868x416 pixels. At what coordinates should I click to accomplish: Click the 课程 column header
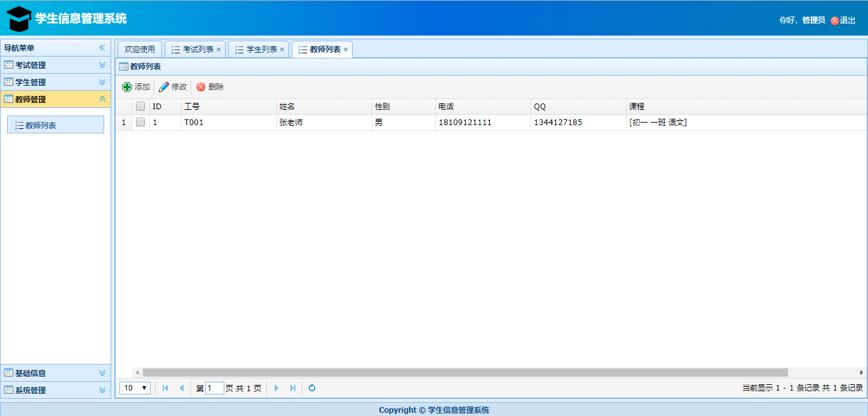[x=747, y=106]
